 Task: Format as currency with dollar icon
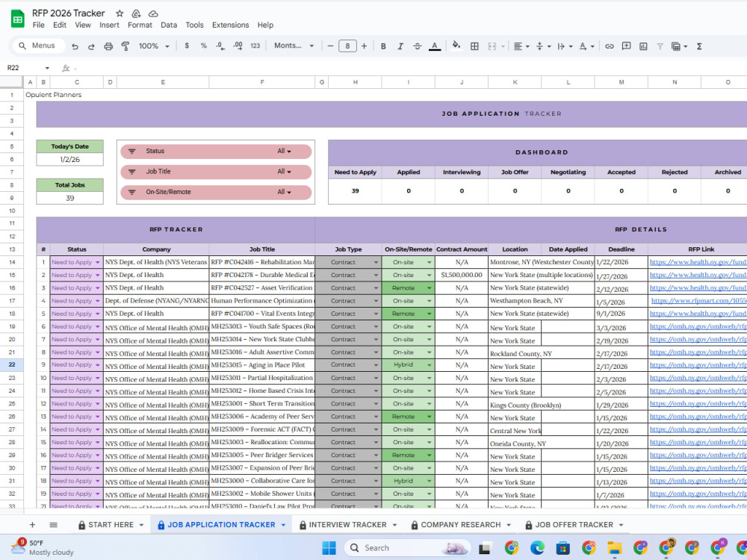pyautogui.click(x=187, y=46)
